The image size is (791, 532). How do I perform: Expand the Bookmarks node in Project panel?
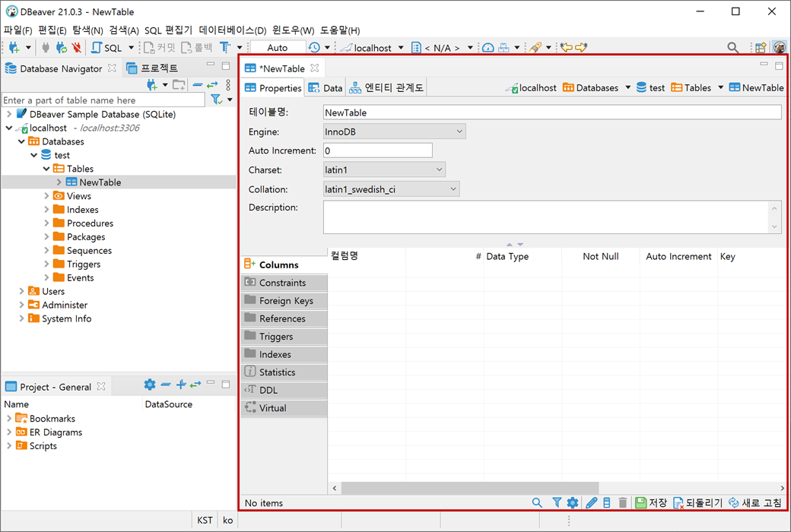point(9,419)
